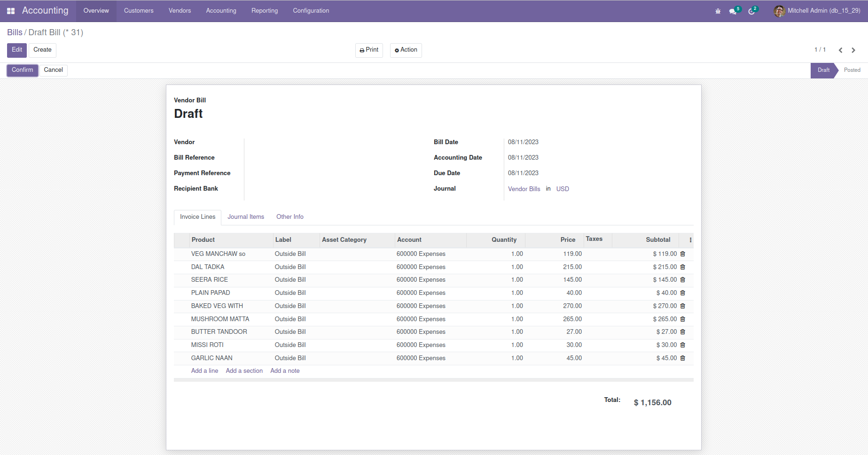This screenshot has height=455, width=868.
Task: Go to next record arrow
Action: [x=853, y=50]
